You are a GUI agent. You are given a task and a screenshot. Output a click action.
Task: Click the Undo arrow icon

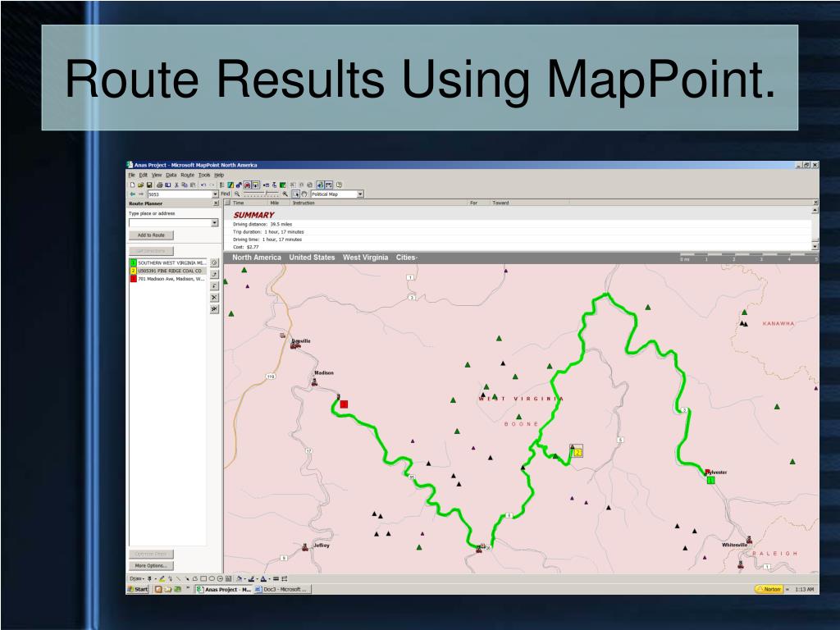click(203, 185)
